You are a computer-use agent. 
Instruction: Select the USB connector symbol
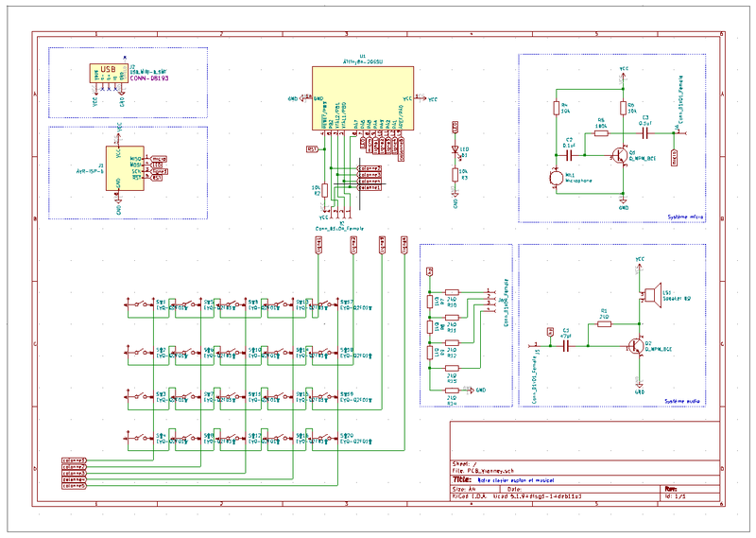pos(107,74)
